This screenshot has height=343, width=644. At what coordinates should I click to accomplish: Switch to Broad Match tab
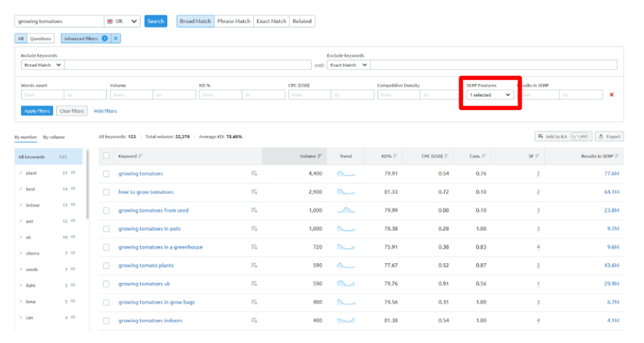coord(195,21)
